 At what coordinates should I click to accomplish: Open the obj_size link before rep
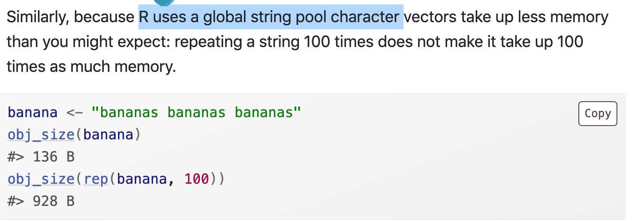tap(41, 179)
